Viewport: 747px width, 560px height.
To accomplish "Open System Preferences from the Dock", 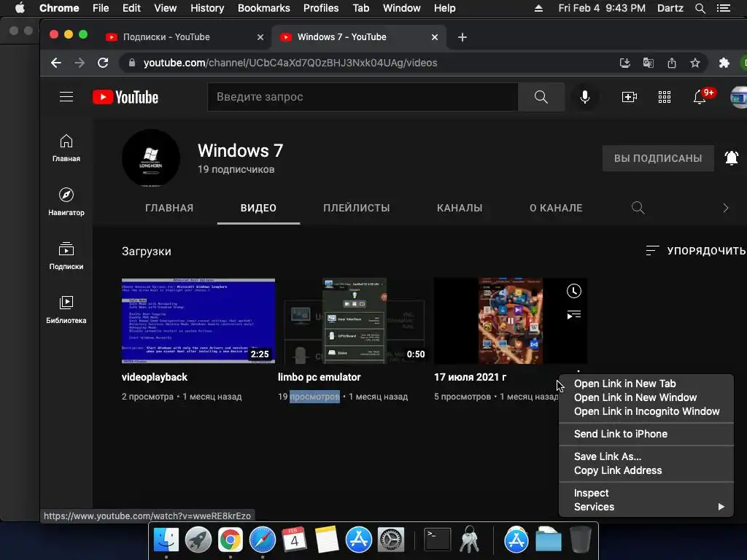I will (391, 540).
